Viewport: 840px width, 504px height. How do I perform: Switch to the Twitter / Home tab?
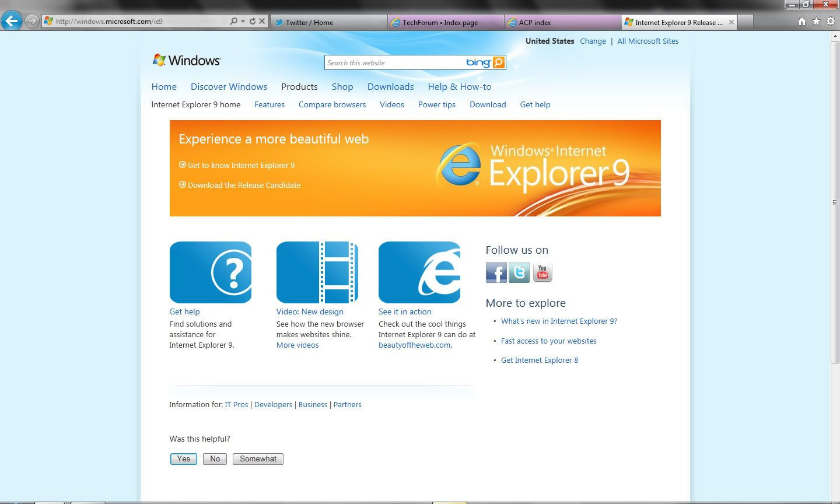(x=330, y=22)
